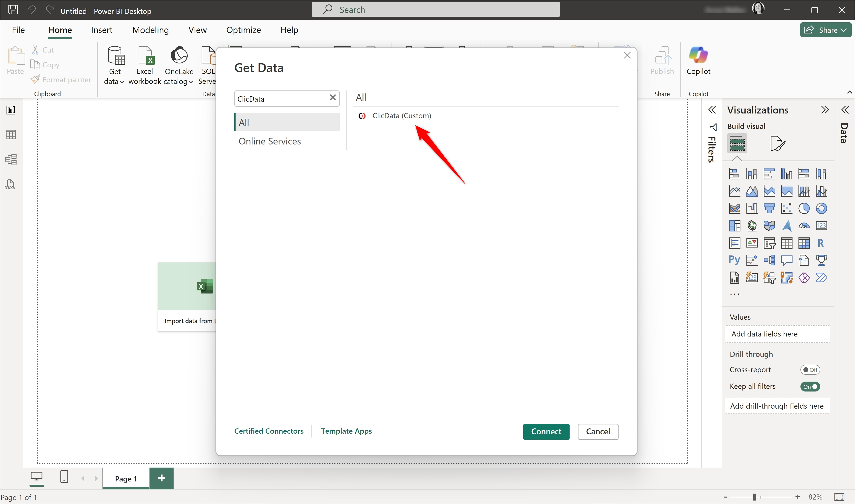Screen dimensions: 855x504
Task: Expand the collapsed Data pane
Action: click(x=845, y=110)
